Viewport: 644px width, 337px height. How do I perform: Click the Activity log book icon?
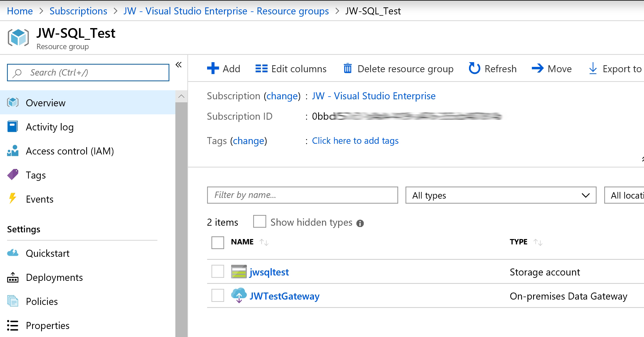click(13, 127)
